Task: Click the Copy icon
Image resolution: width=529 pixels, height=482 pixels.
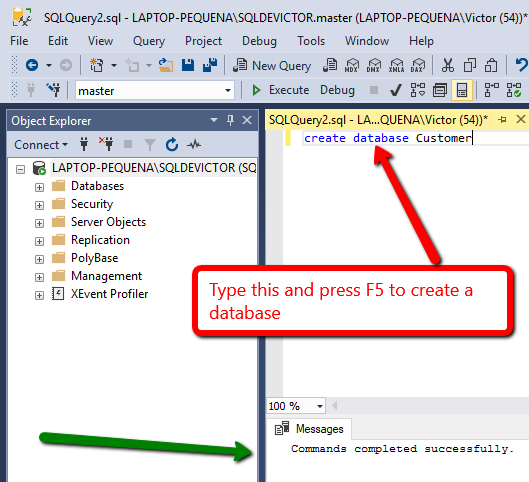Action: click(x=470, y=65)
